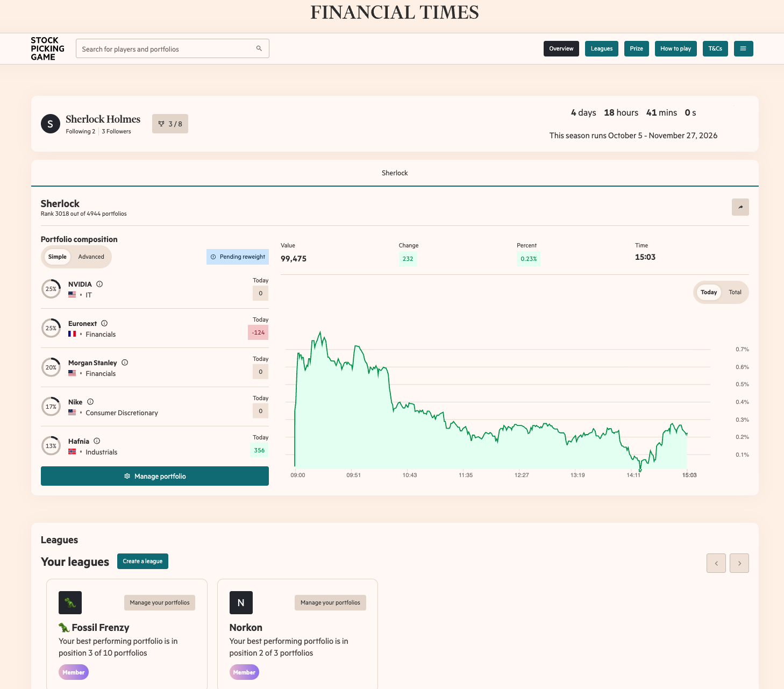Open the Prize page
The width and height of the screenshot is (784, 689).
pyautogui.click(x=637, y=48)
